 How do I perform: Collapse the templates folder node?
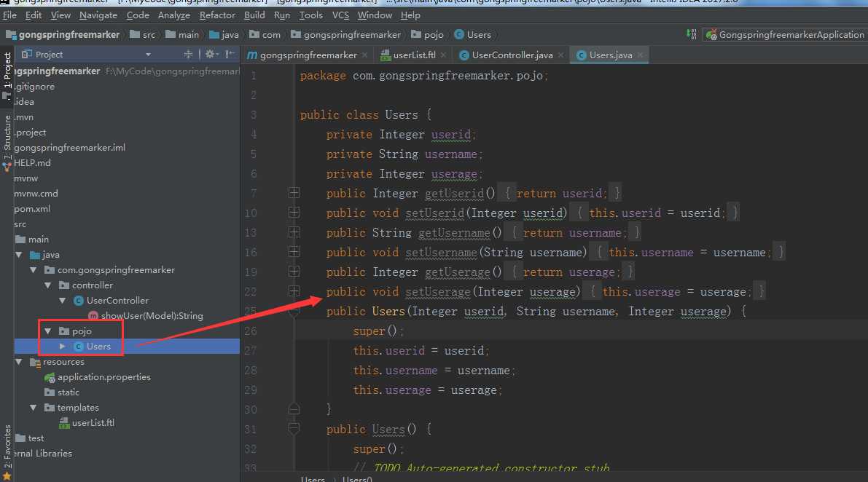[x=34, y=408]
